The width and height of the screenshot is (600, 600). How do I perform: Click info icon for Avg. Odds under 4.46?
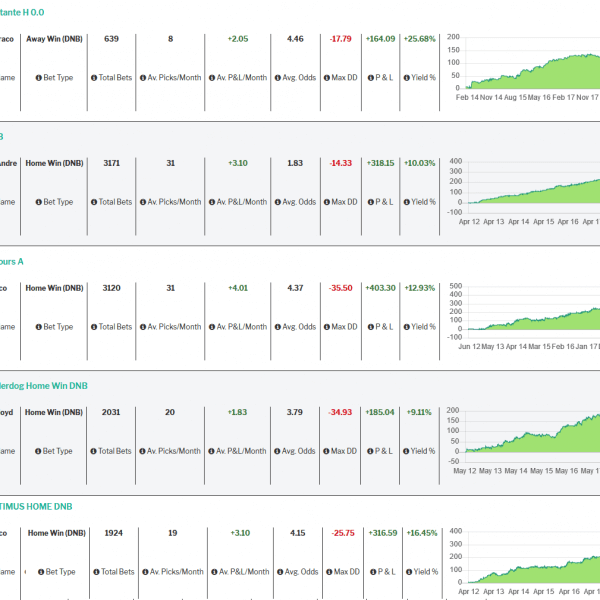(x=277, y=78)
